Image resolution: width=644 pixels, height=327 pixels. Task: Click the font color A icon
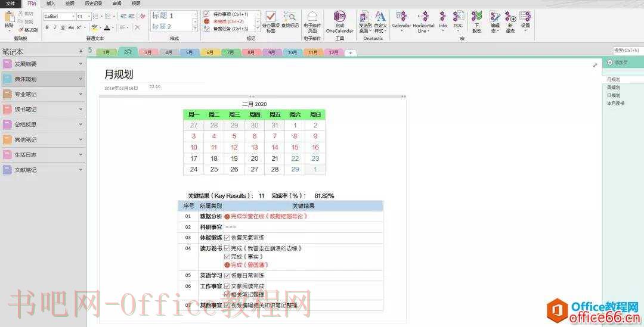point(107,27)
